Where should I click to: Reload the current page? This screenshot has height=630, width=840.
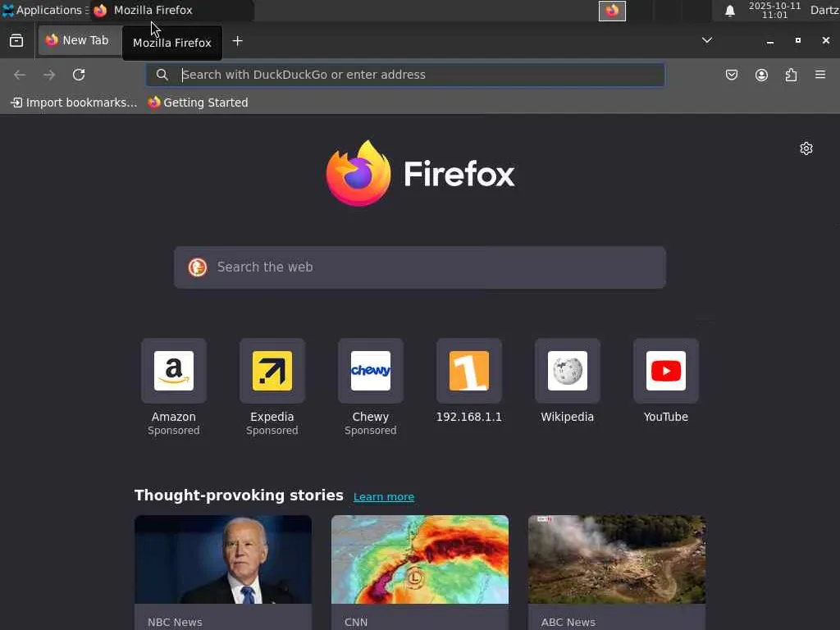[x=79, y=75]
